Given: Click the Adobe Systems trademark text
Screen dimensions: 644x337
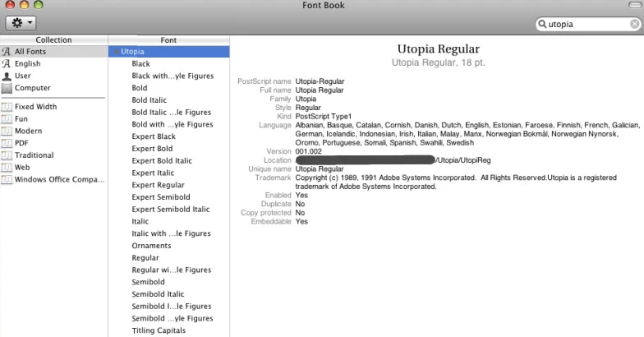Looking at the screenshot, I should coord(456,182).
